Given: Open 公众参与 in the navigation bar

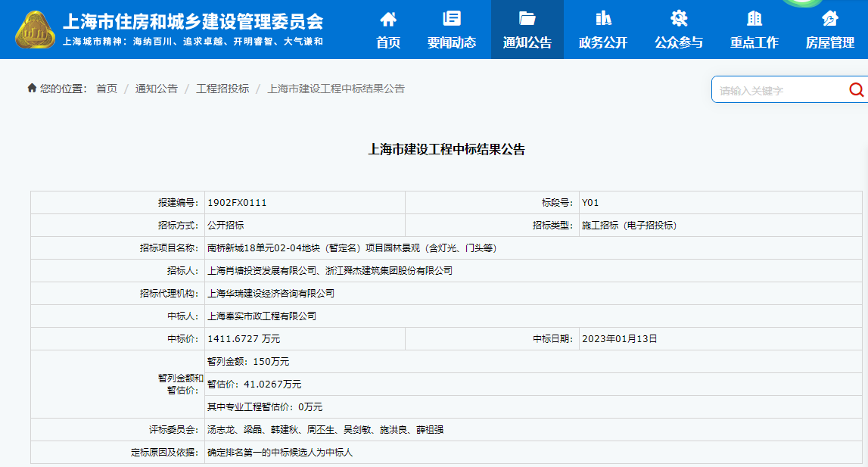Looking at the screenshot, I should click(x=679, y=43).
